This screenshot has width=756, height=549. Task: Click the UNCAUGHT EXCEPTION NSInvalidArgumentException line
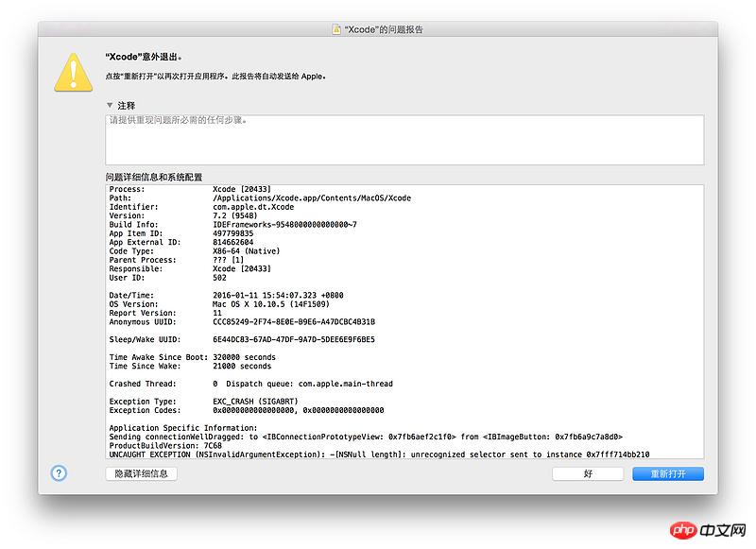coord(380,455)
